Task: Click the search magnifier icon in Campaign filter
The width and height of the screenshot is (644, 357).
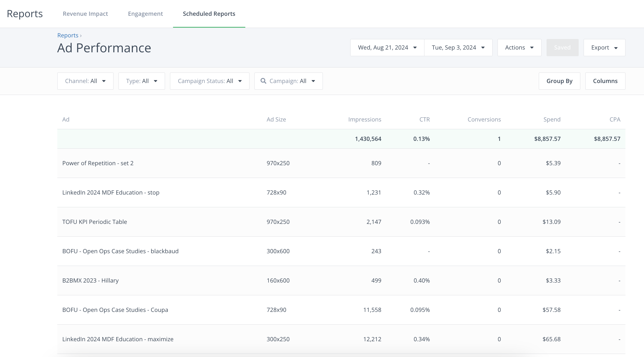Action: (x=263, y=81)
